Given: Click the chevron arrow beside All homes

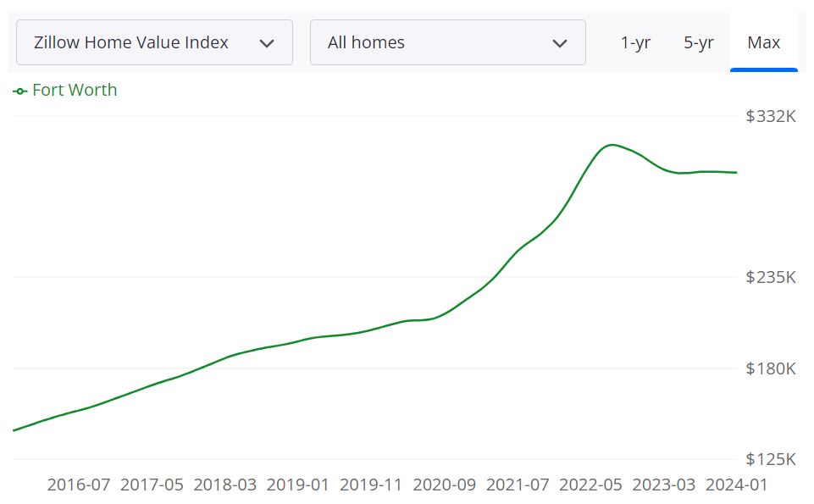Looking at the screenshot, I should coord(560,43).
